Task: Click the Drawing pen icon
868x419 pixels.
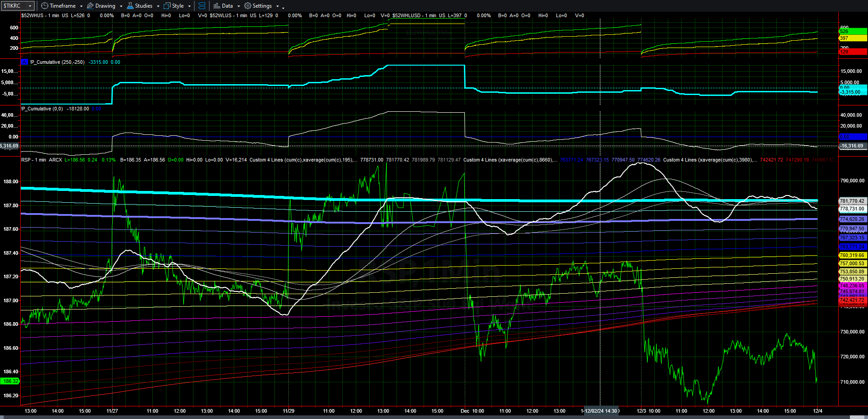Action: click(x=90, y=6)
